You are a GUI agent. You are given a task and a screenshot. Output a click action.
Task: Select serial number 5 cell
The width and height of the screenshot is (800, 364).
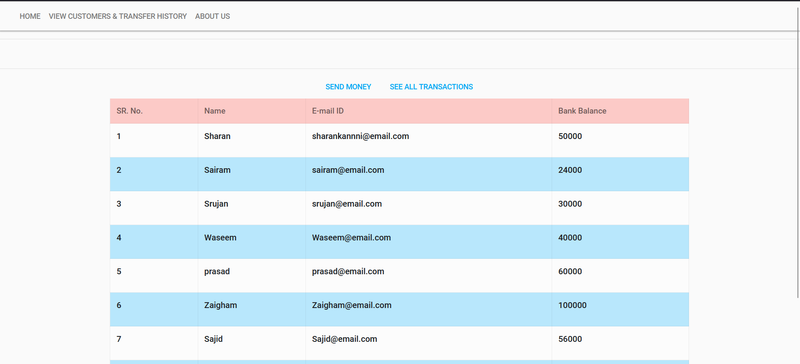click(x=154, y=275)
